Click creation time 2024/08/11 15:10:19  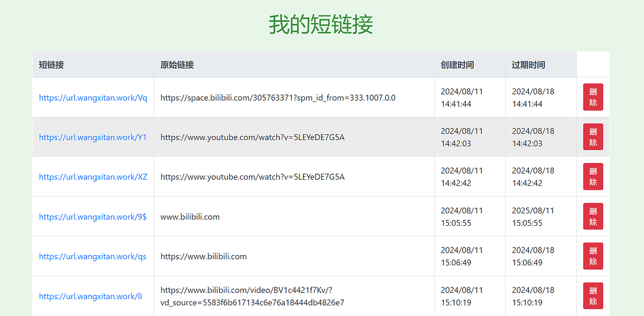pyautogui.click(x=462, y=296)
